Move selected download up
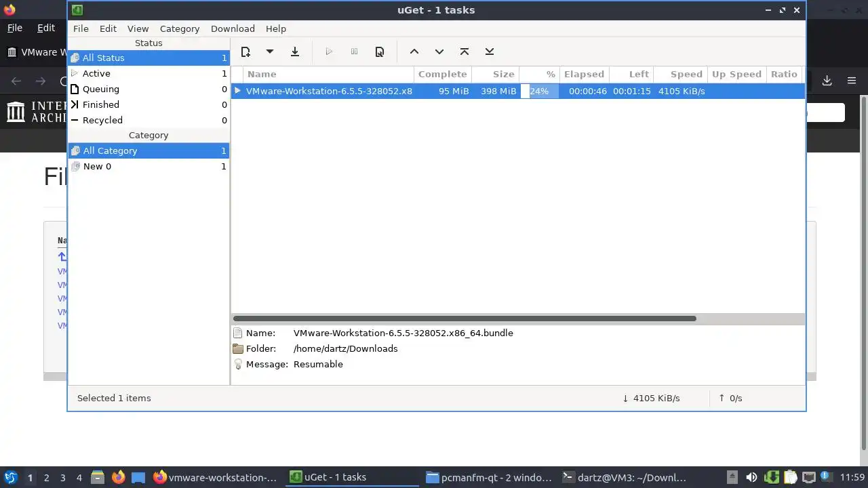This screenshot has width=868, height=488. (414, 52)
